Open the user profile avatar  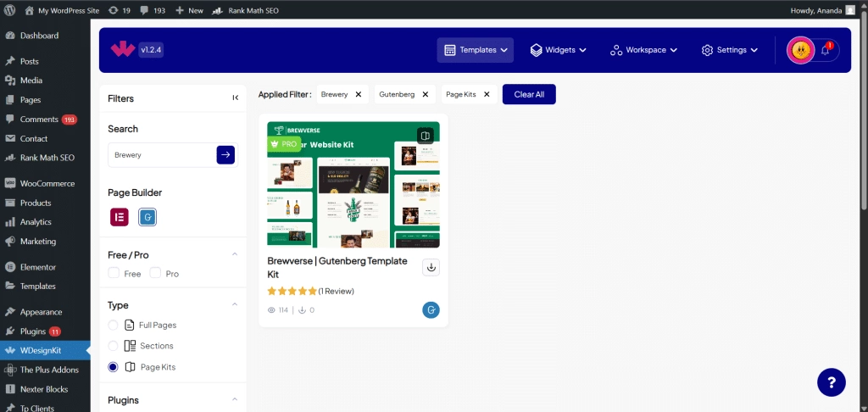coord(800,50)
